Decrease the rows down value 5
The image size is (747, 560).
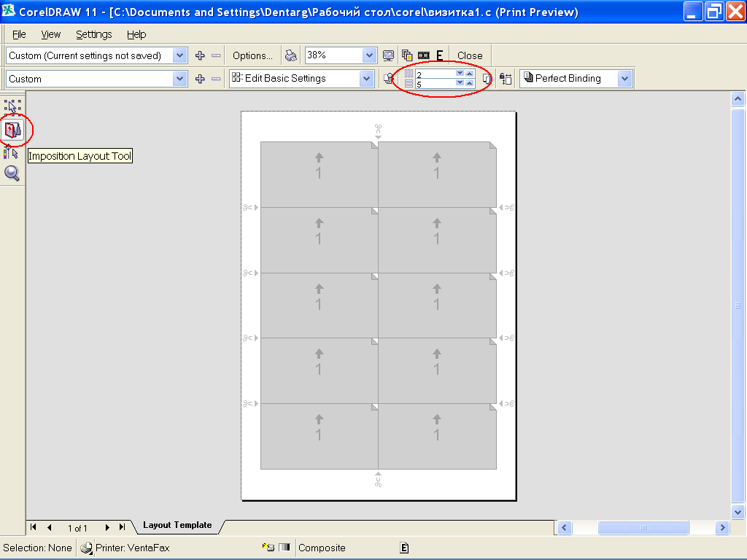[x=460, y=83]
